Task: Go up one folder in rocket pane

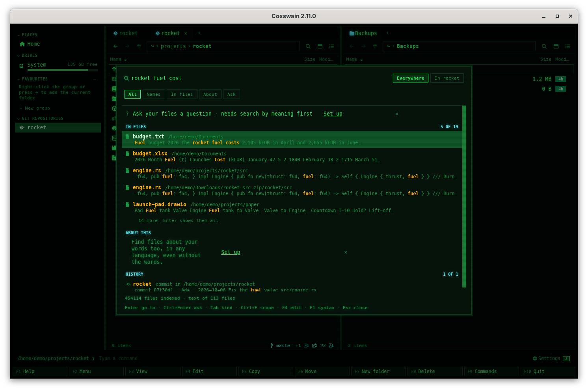Action: (x=139, y=47)
